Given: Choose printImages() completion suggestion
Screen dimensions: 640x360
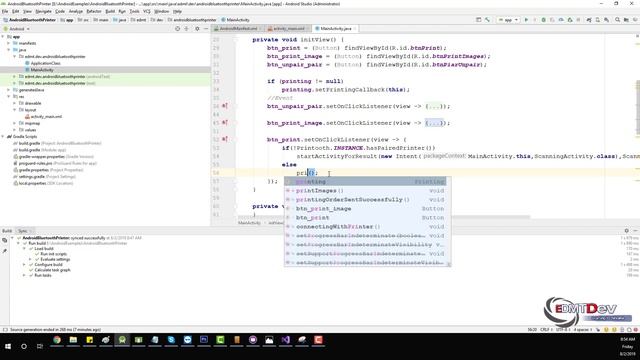Looking at the screenshot, I should (365, 191).
